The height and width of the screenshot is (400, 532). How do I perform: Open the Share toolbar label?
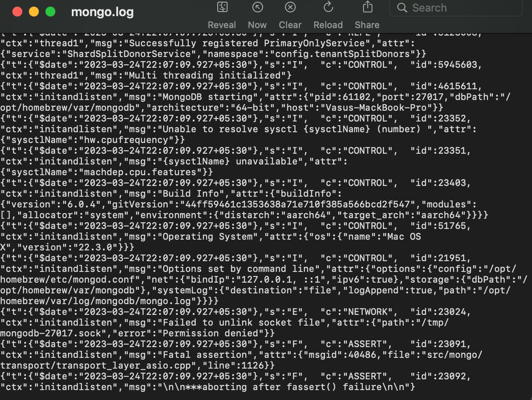point(367,25)
